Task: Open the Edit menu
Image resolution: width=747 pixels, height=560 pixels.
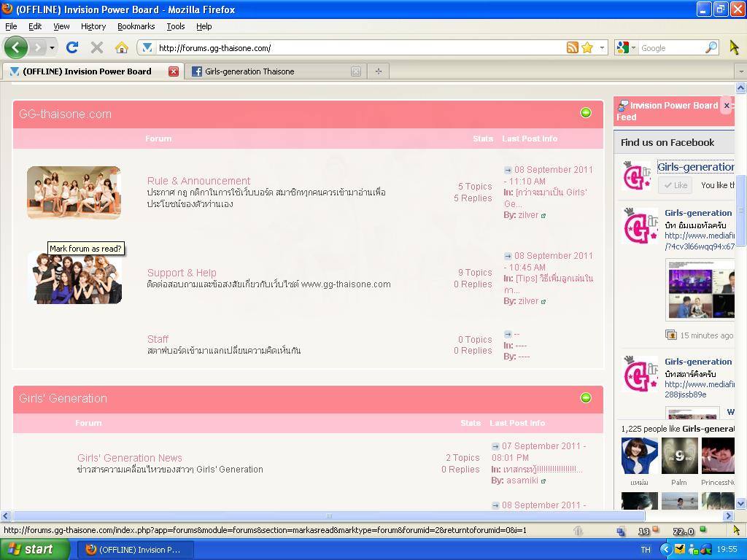Action: [x=35, y=26]
